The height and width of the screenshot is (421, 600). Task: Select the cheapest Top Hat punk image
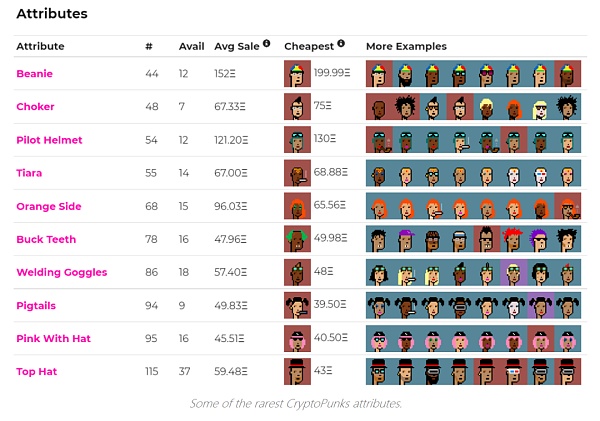click(297, 371)
